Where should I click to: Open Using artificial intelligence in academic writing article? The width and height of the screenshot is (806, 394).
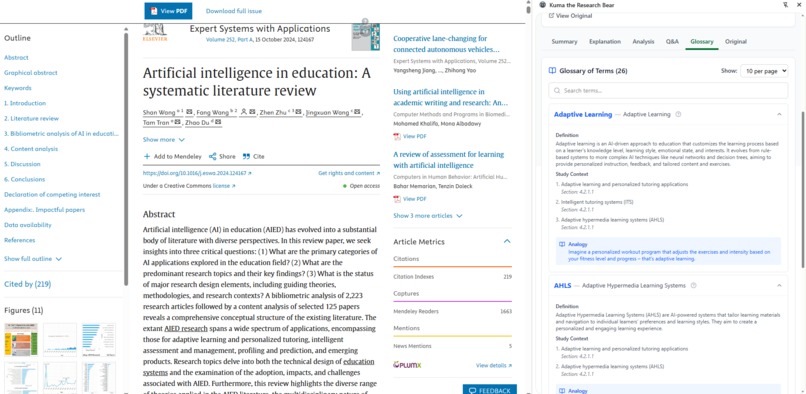click(x=450, y=97)
